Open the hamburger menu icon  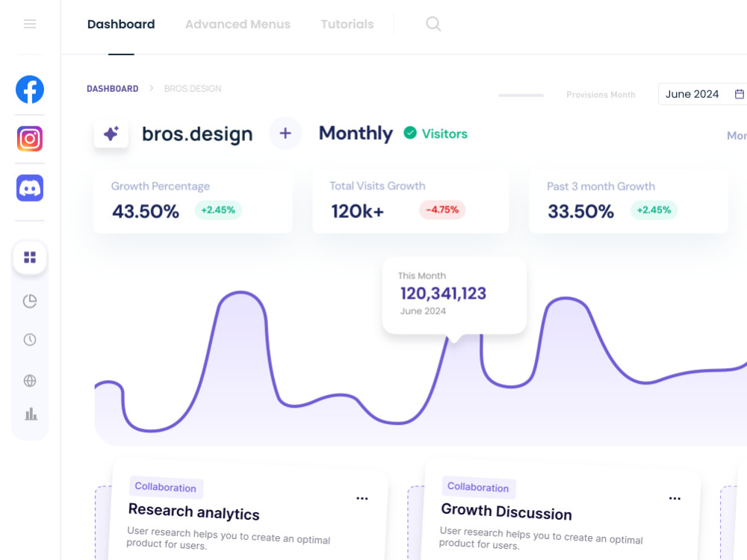click(x=30, y=24)
